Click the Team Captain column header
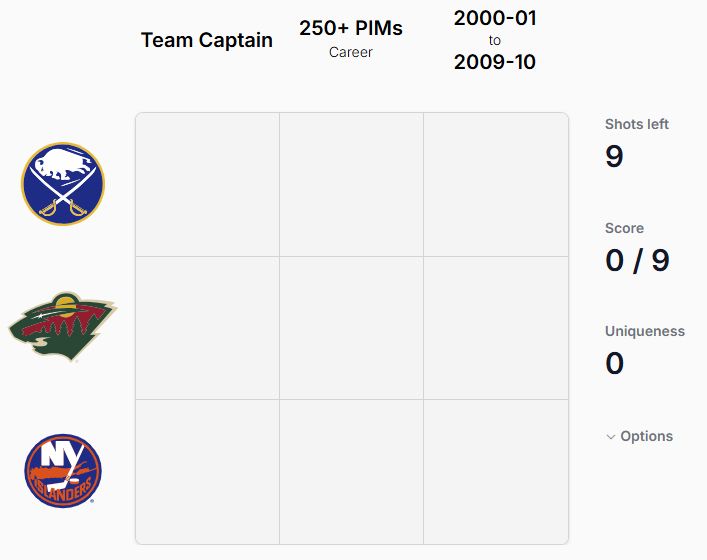This screenshot has height=560, width=707. [x=207, y=40]
